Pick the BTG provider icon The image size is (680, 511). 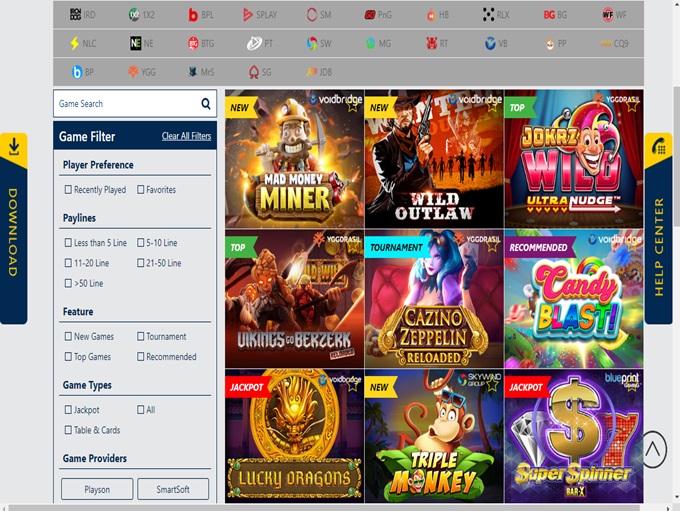[200, 44]
